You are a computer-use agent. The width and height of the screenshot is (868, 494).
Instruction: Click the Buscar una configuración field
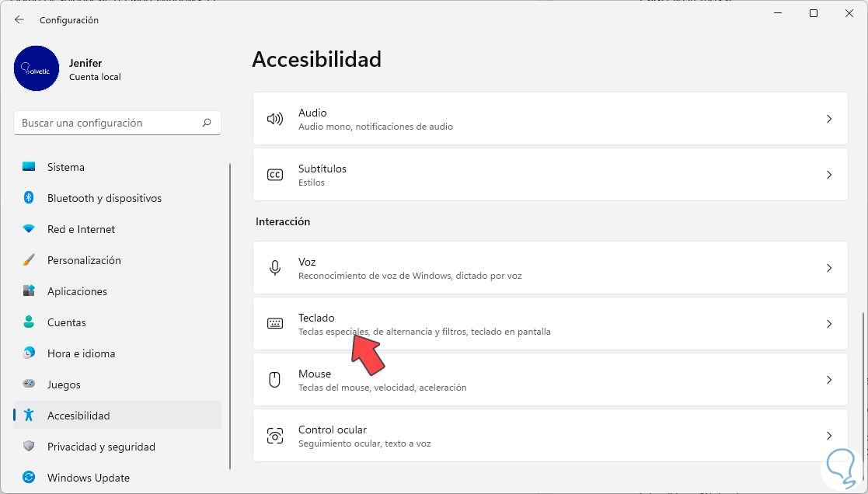pyautogui.click(x=109, y=123)
